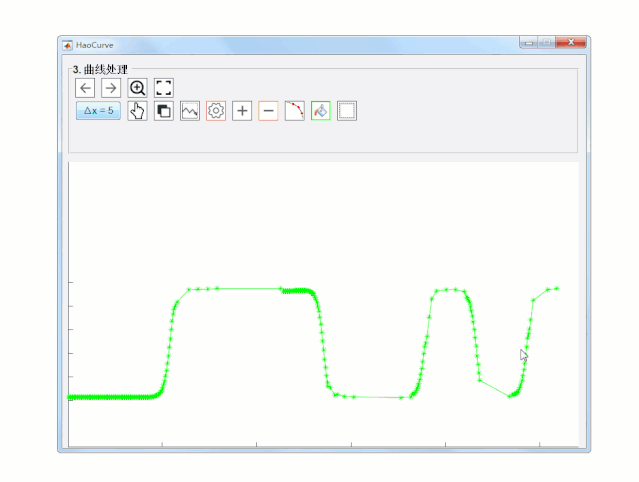639x482 pixels.
Task: Minimize the HaoCurve window
Action: (x=529, y=42)
